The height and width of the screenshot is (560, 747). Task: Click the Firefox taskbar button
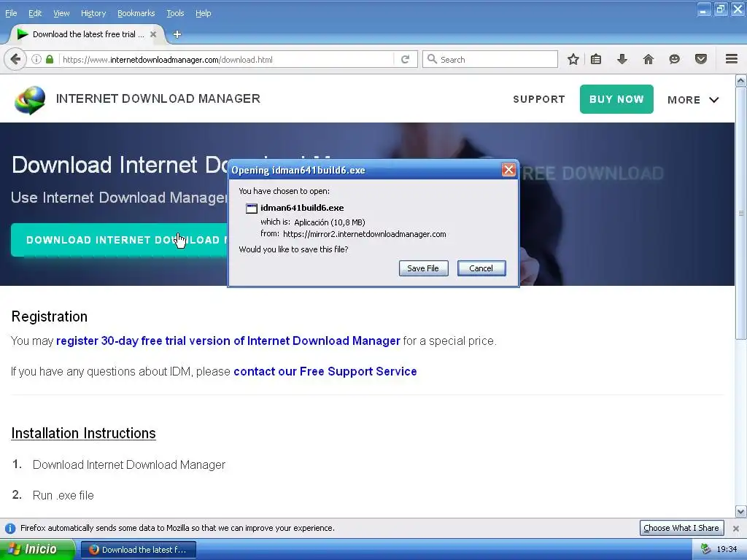pos(138,550)
